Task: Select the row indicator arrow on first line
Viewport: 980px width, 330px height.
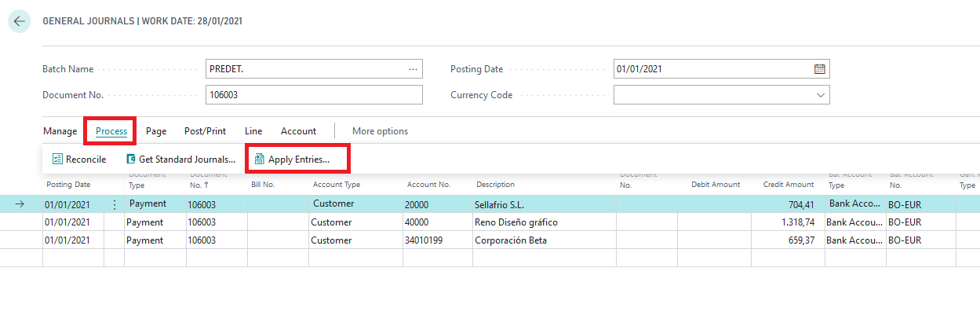Action: point(20,204)
